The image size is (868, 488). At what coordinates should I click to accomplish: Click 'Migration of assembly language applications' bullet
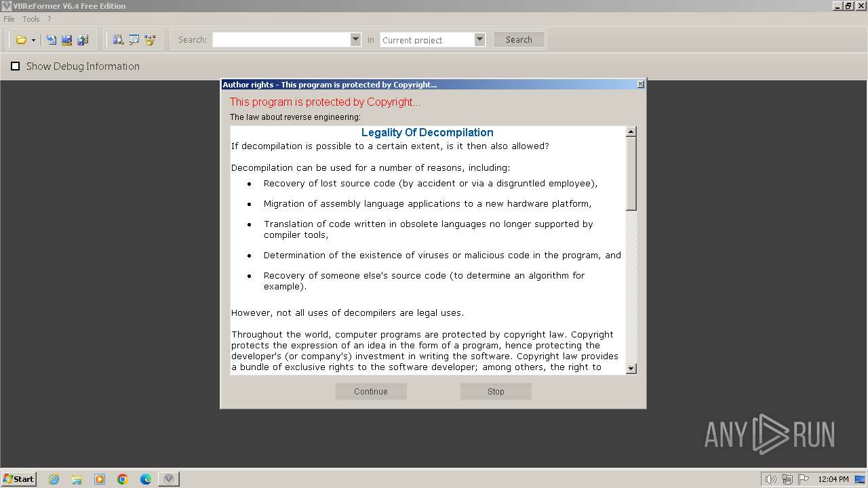(427, 204)
